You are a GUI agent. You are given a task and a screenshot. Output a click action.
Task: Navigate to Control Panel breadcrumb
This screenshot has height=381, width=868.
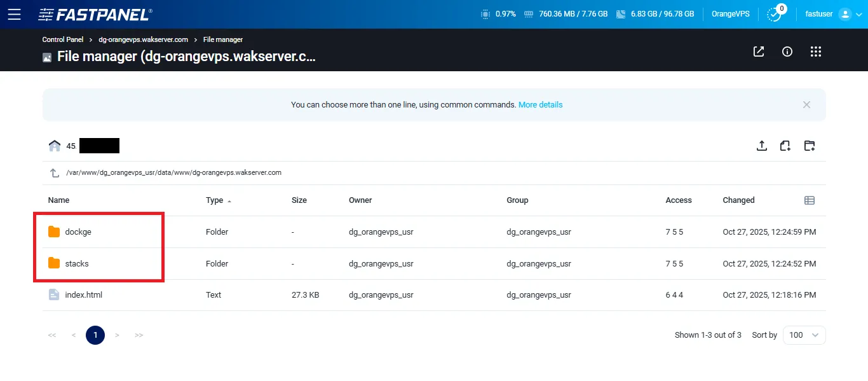point(62,39)
